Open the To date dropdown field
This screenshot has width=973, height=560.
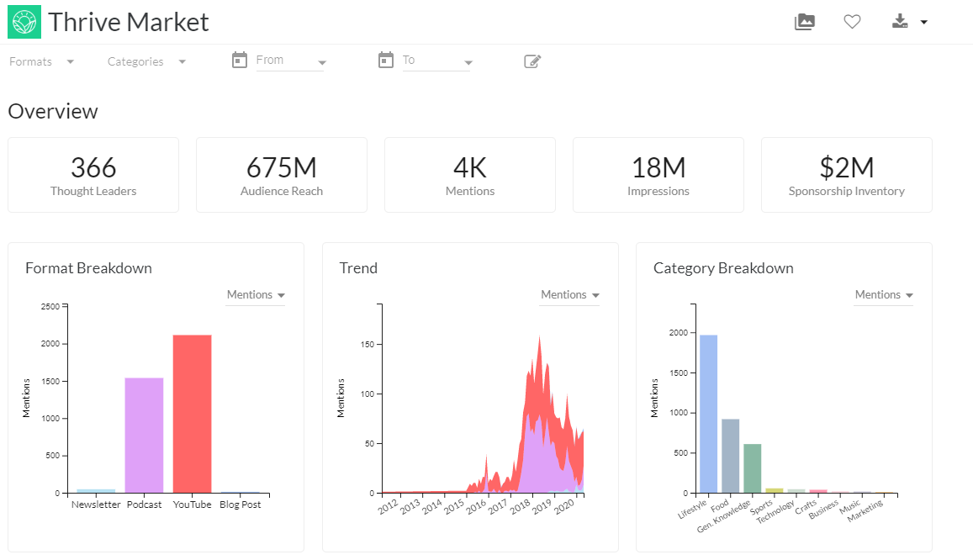[x=436, y=61]
